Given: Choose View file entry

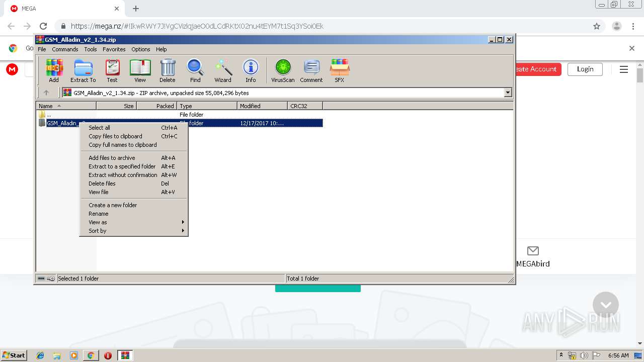Looking at the screenshot, I should [x=134, y=192].
